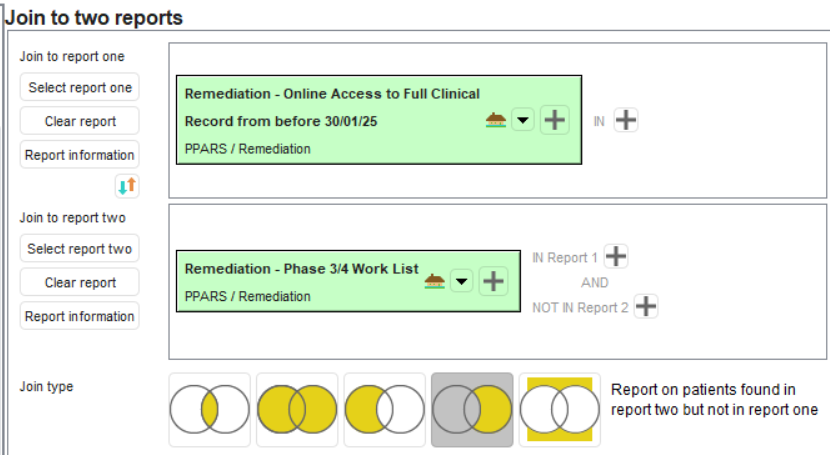Open dropdown arrow on Online Access report
The height and width of the screenshot is (455, 830).
tap(523, 121)
